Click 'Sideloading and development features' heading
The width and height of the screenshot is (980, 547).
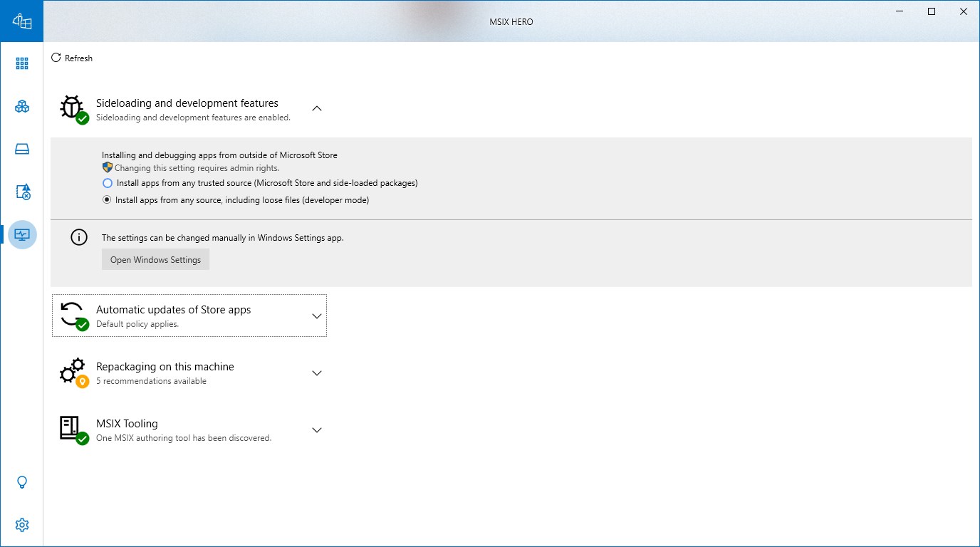(x=187, y=103)
